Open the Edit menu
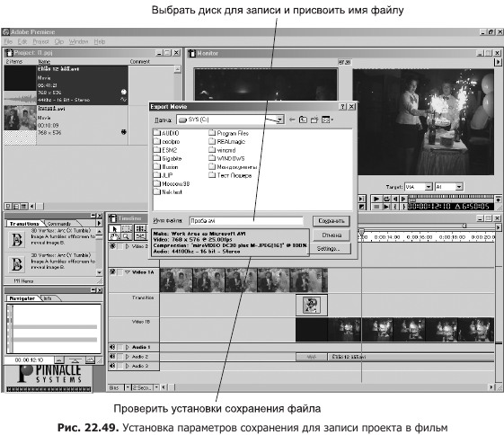The width and height of the screenshot is (504, 435). point(22,42)
